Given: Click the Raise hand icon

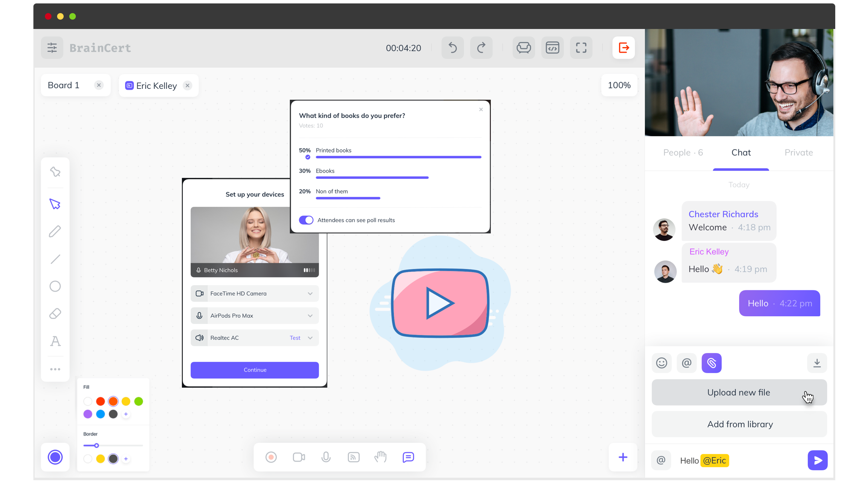Looking at the screenshot, I should point(381,457).
